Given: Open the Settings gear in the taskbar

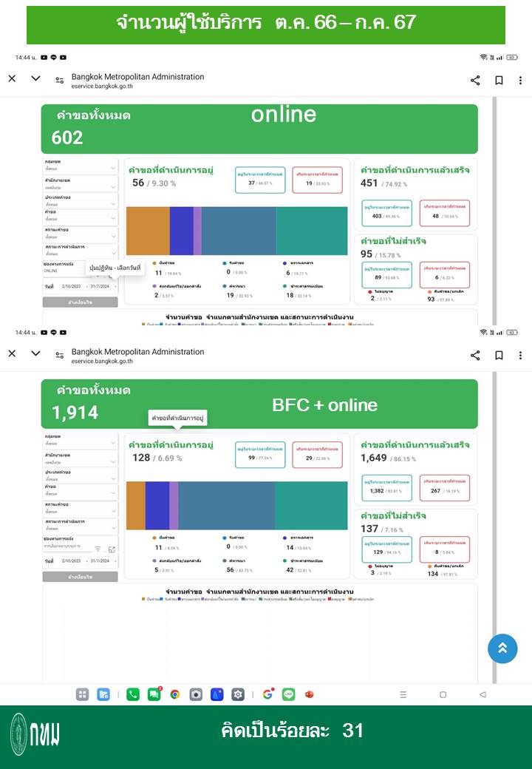Looking at the screenshot, I should (x=238, y=694).
